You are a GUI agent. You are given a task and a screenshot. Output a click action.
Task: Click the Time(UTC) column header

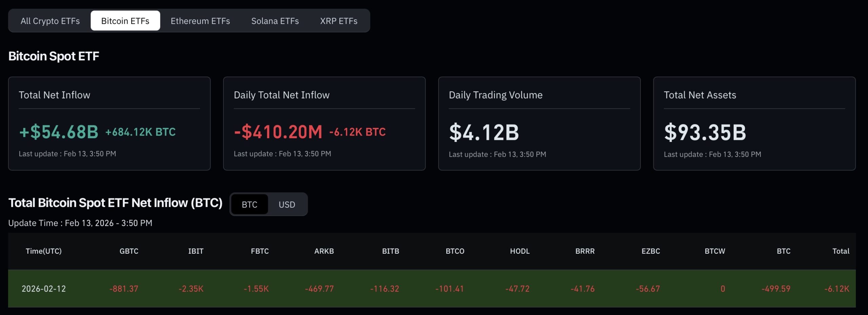(44, 251)
